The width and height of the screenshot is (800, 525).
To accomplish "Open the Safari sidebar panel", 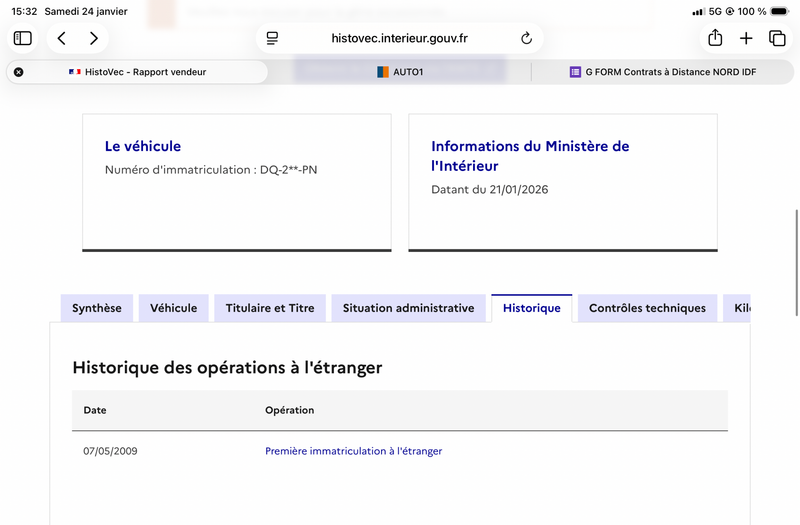I will click(x=23, y=38).
